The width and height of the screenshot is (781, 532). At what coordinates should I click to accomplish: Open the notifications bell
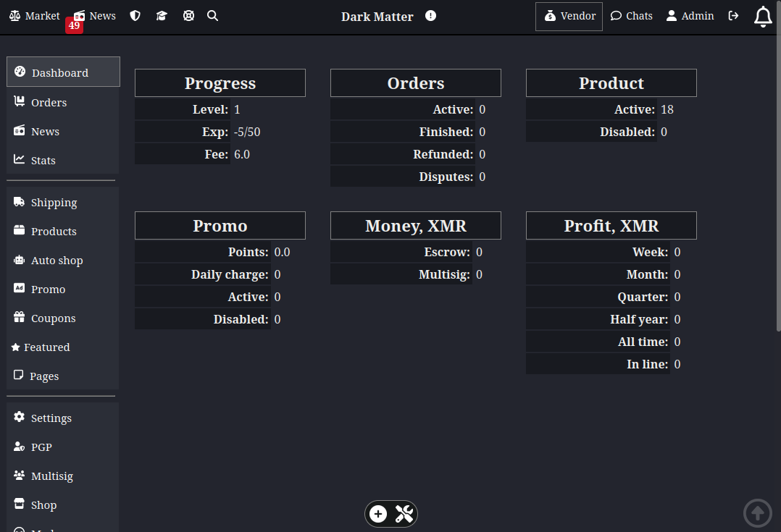pyautogui.click(x=763, y=17)
